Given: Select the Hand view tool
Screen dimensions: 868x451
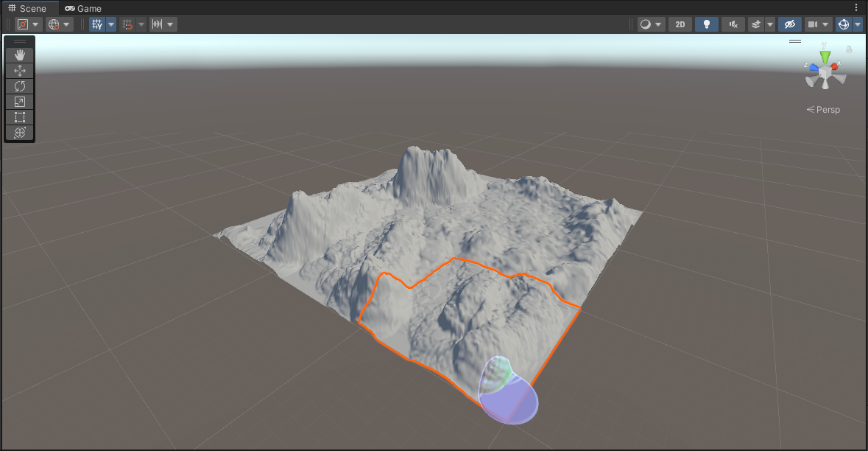Looking at the screenshot, I should (20, 55).
